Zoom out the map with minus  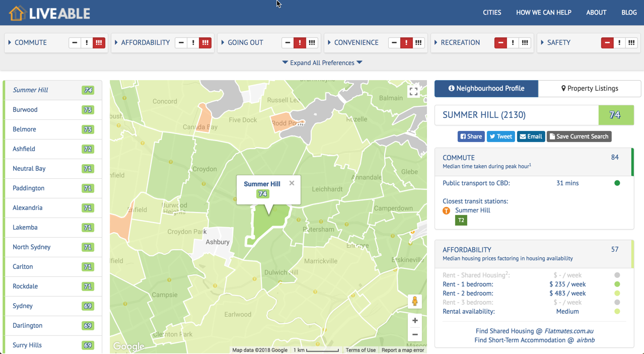tap(414, 334)
